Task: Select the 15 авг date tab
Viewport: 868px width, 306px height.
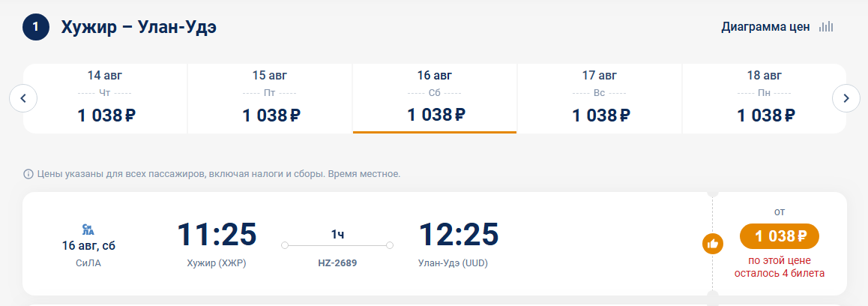Action: click(270, 99)
